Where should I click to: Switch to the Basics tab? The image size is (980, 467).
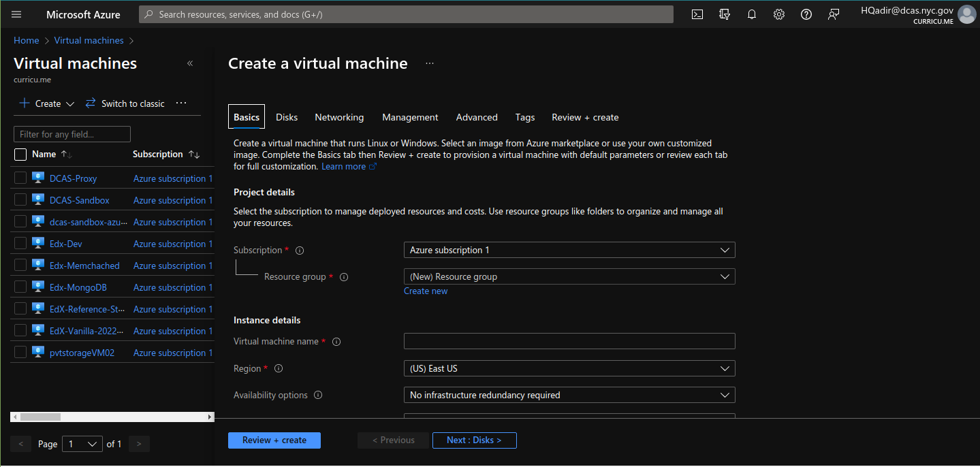pyautogui.click(x=247, y=117)
